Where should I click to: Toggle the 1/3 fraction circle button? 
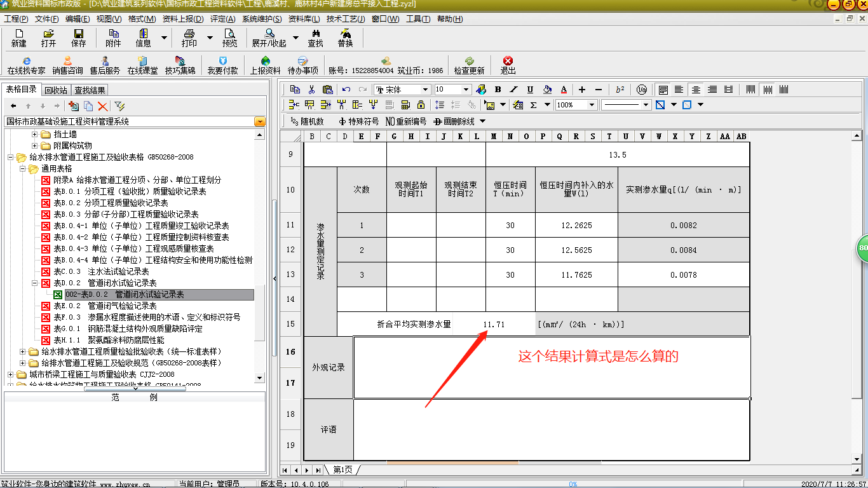point(642,90)
